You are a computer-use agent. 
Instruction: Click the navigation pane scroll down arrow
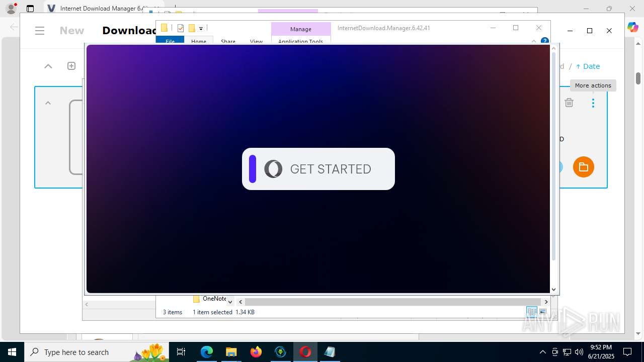230,302
